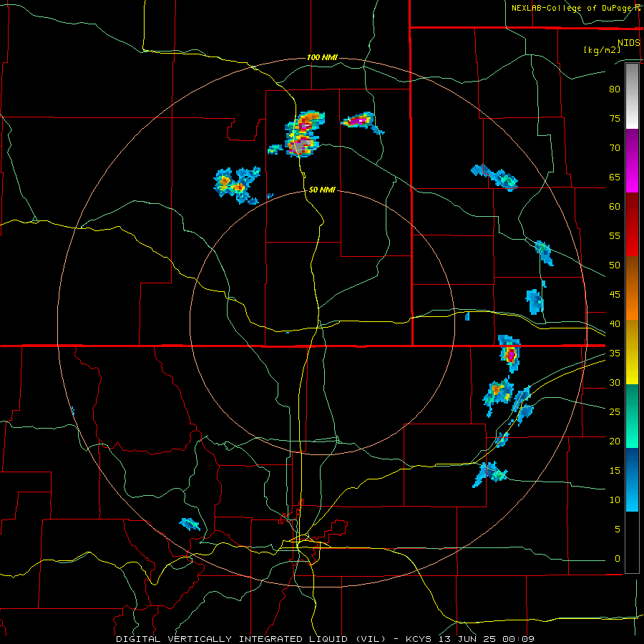
Task: Click the scale value 80
Action: click(x=615, y=89)
